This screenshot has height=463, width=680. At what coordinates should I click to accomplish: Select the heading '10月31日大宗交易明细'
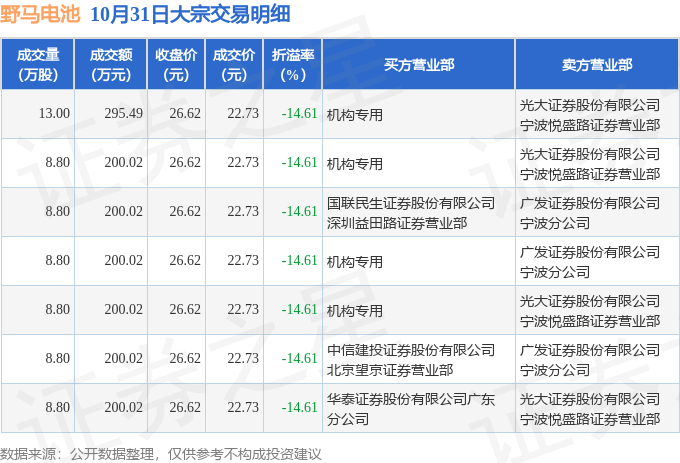pyautogui.click(x=190, y=14)
